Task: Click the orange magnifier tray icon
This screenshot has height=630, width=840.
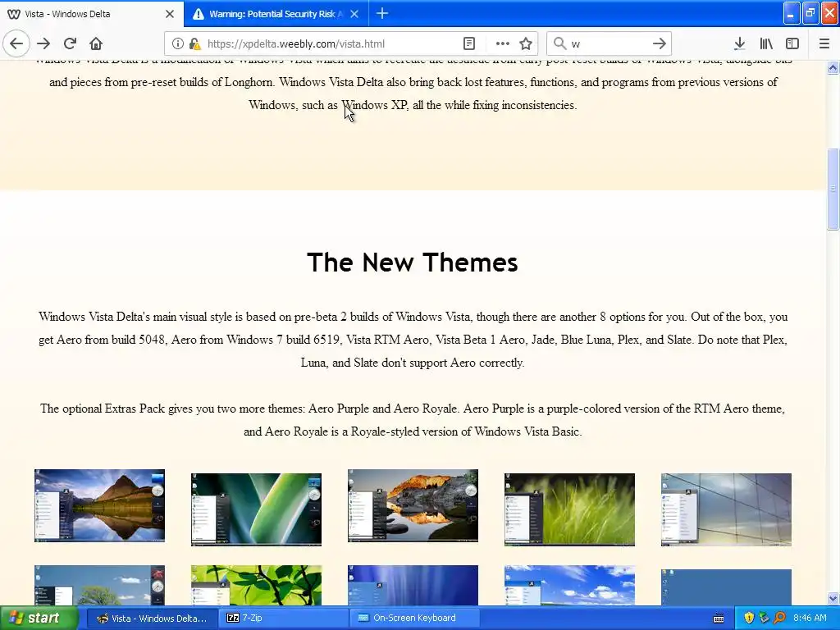Action: click(x=779, y=619)
